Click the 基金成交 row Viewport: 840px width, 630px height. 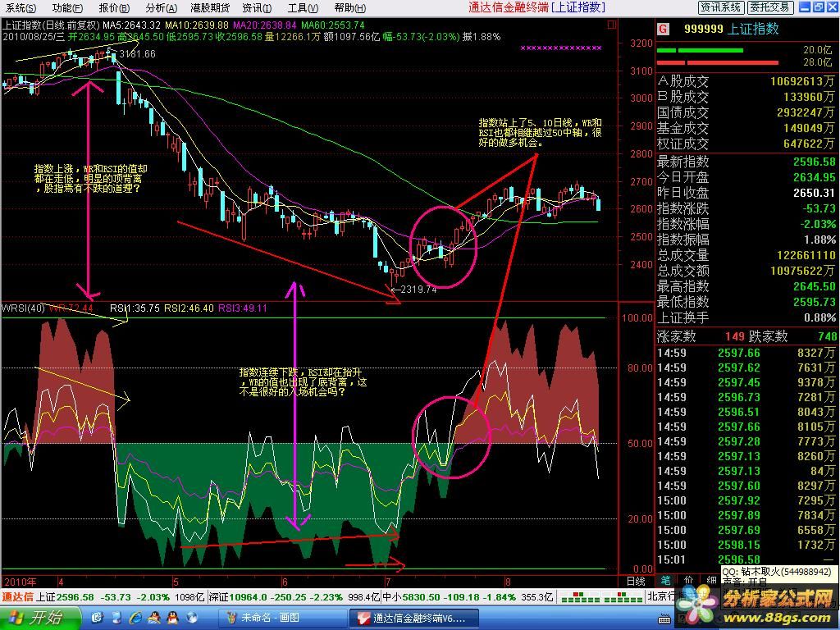[746, 128]
